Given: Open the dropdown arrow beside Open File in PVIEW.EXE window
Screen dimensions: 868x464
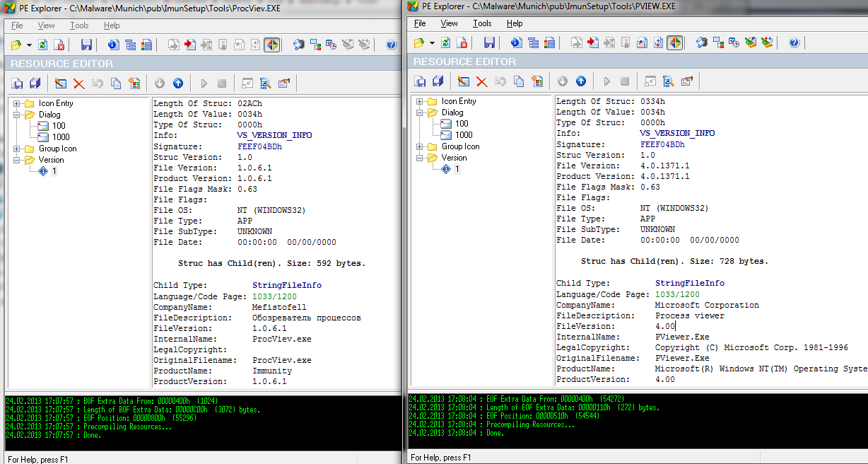Looking at the screenshot, I should pyautogui.click(x=433, y=42).
